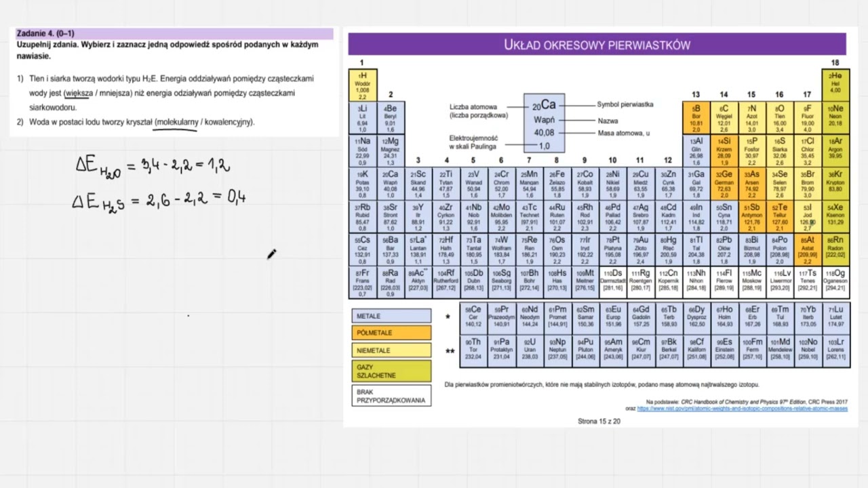Click the Oganeson (Og) element cell
The height and width of the screenshot is (488, 868).
(x=835, y=283)
